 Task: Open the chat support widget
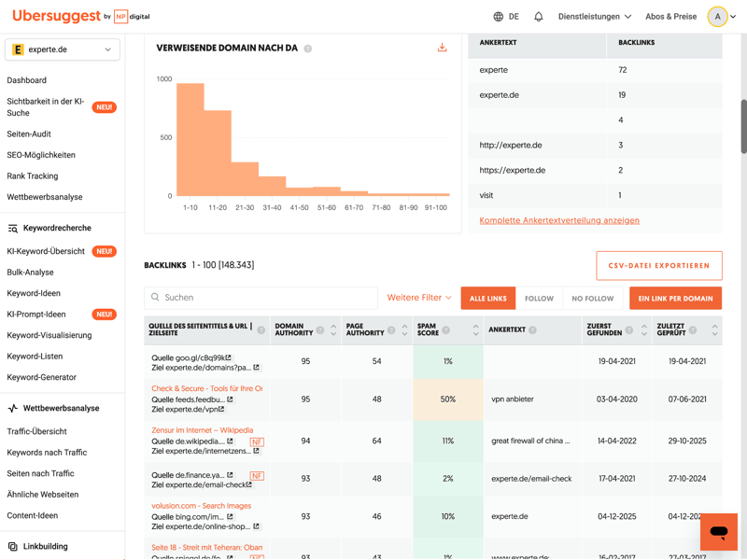[718, 532]
